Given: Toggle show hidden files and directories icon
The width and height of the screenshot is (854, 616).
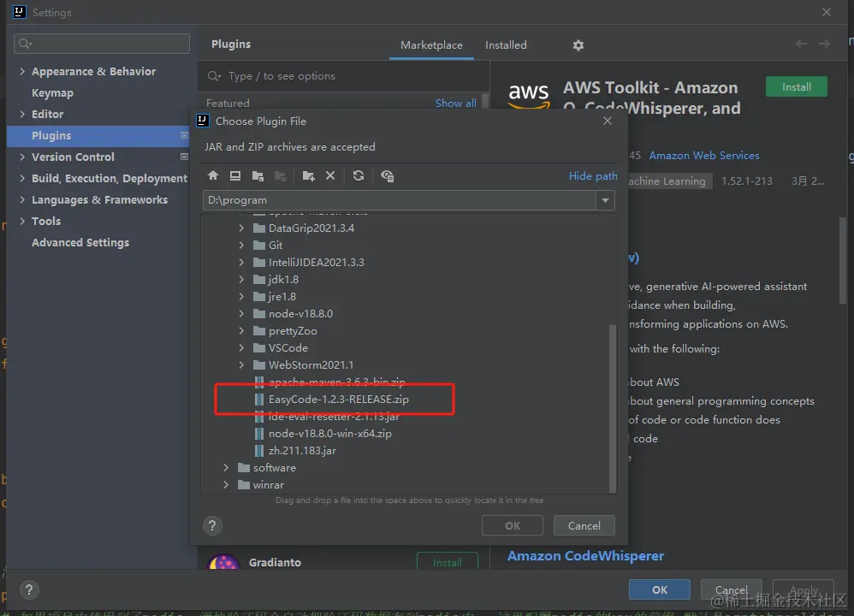Looking at the screenshot, I should [388, 175].
